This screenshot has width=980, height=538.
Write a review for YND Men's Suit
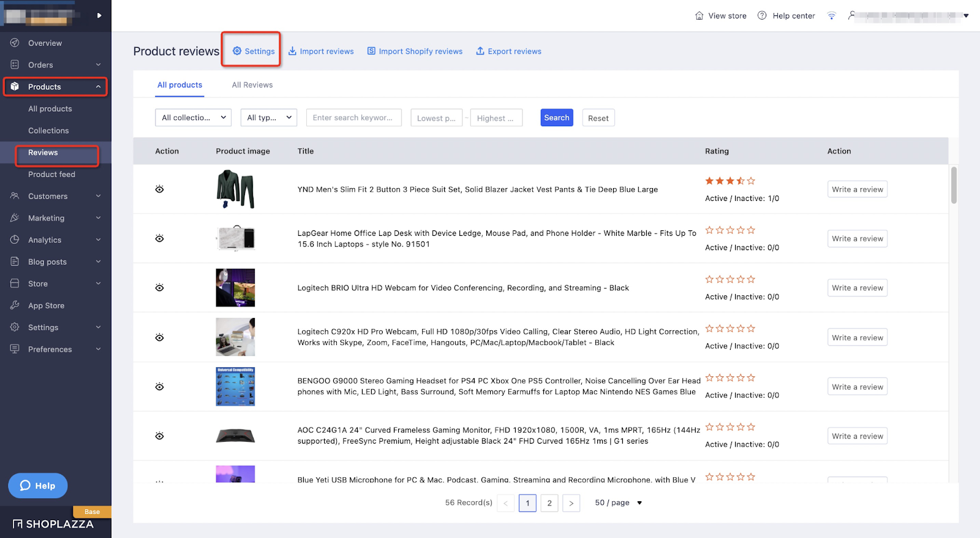pyautogui.click(x=858, y=189)
